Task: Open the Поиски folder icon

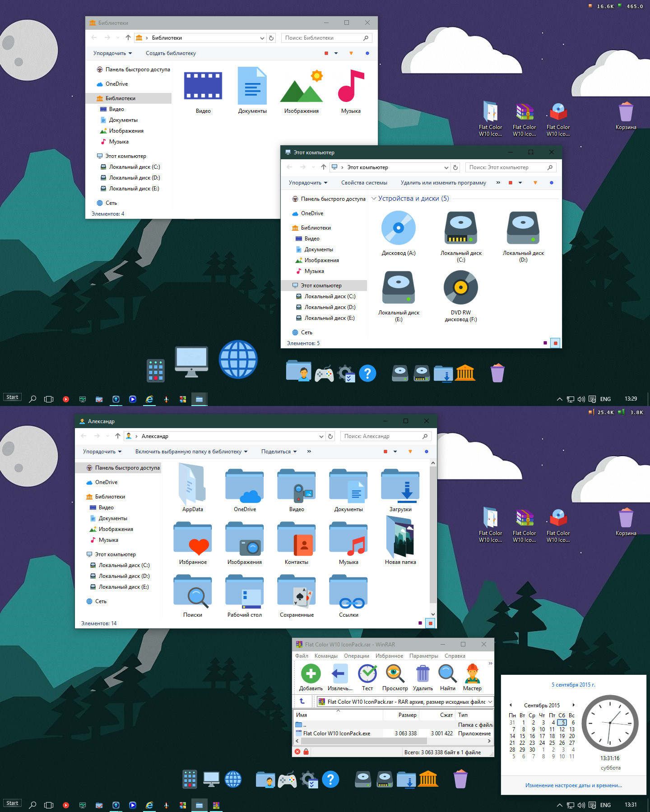Action: pyautogui.click(x=193, y=591)
